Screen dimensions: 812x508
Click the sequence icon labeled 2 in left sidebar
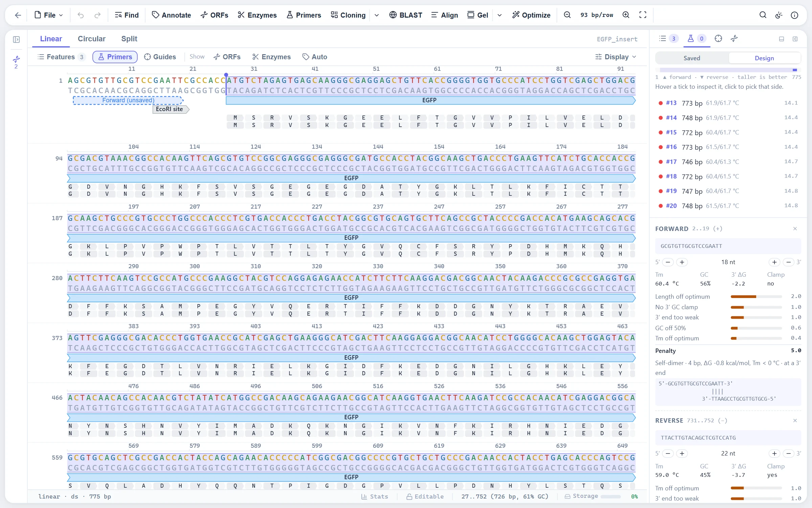(x=16, y=62)
